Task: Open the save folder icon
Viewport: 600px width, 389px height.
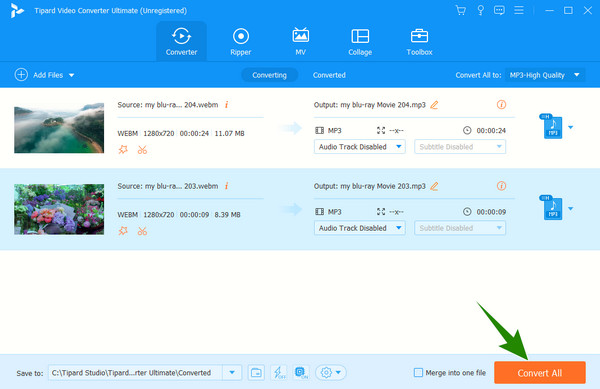Action: click(x=256, y=372)
